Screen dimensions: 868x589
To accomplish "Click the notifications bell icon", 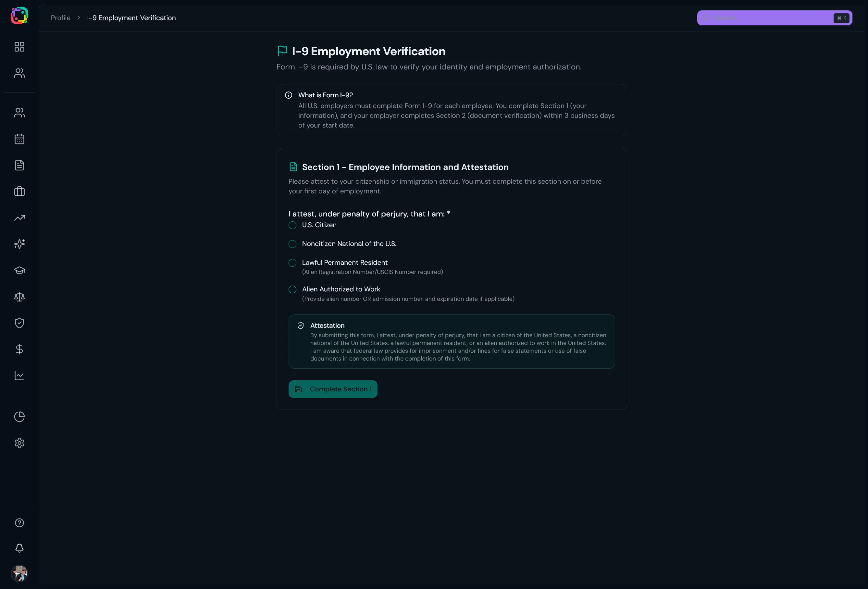I will (x=19, y=548).
